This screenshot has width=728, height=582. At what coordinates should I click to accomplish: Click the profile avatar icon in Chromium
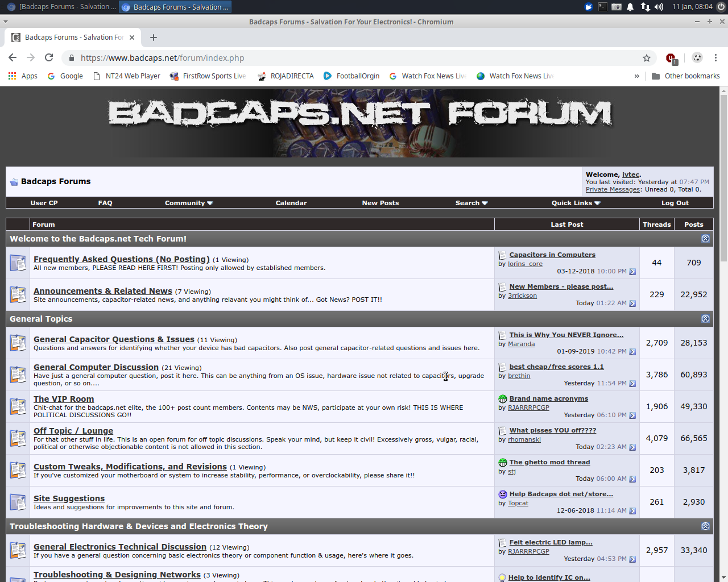pyautogui.click(x=697, y=57)
